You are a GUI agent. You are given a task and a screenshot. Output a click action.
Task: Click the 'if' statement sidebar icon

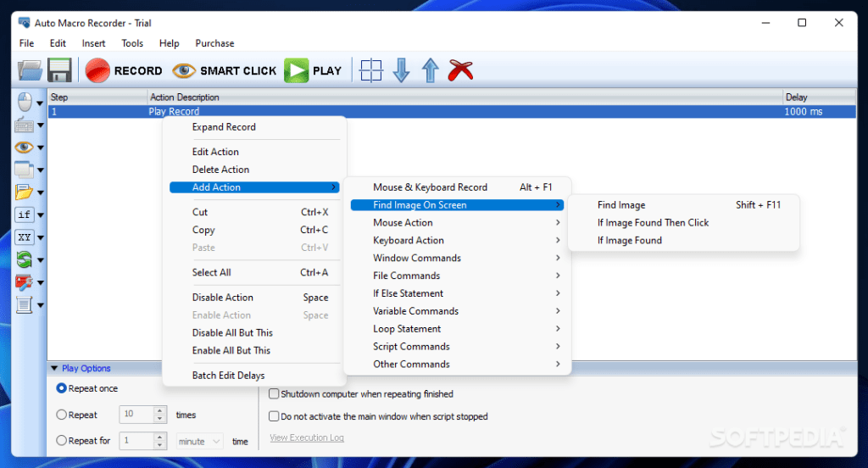(24, 214)
